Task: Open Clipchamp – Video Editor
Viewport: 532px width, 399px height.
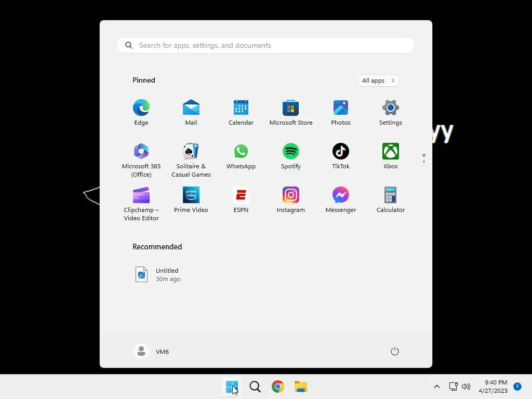Action: point(141,204)
